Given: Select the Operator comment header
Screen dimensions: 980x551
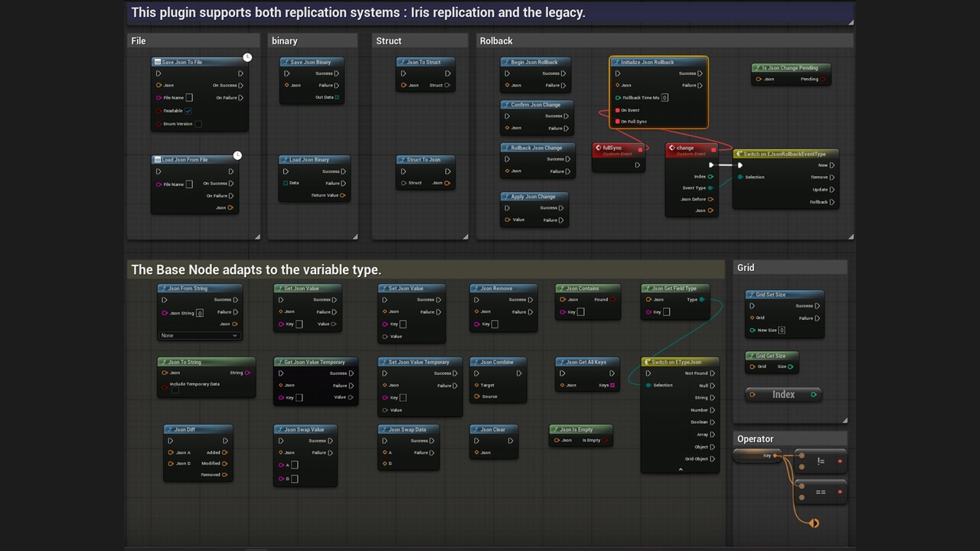Looking at the screenshot, I should pyautogui.click(x=790, y=439).
